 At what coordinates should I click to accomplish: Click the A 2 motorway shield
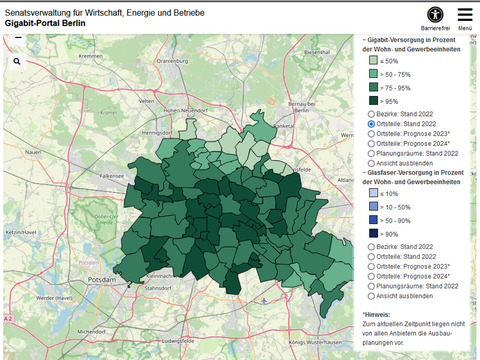pyautogui.click(x=8, y=319)
